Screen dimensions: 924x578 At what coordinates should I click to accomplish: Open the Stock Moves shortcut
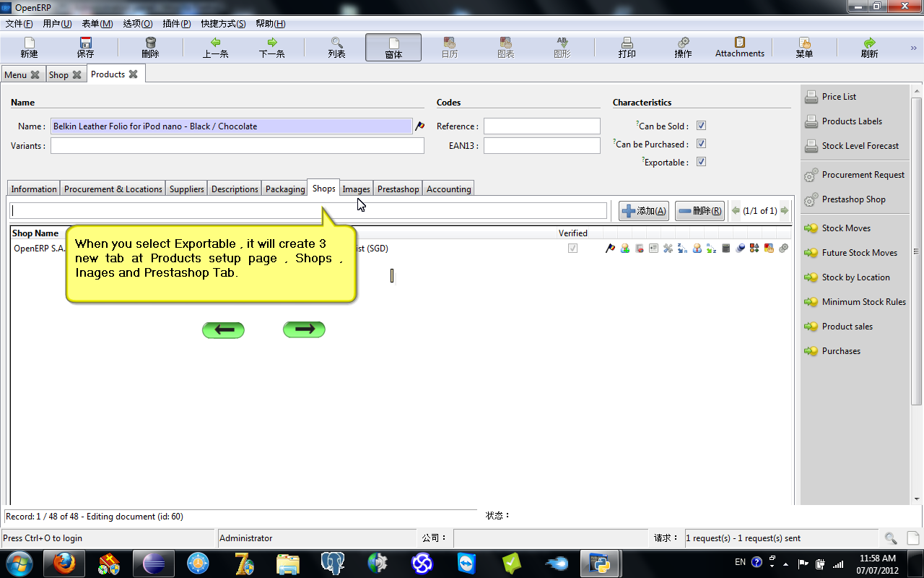846,228
